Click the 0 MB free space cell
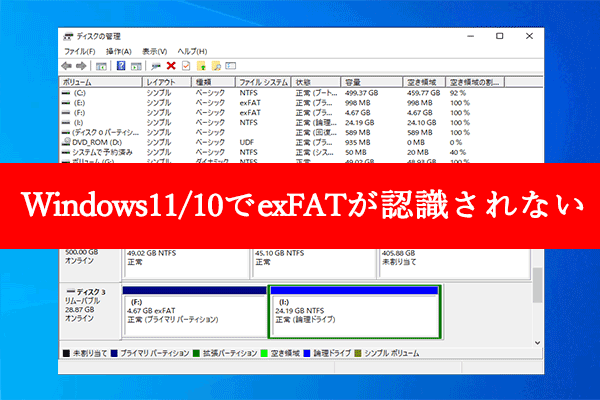The image size is (600, 400). [416, 142]
